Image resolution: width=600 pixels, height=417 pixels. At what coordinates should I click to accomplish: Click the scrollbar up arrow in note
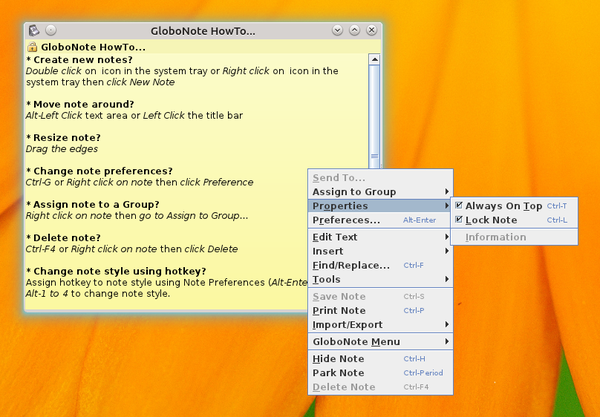(374, 59)
